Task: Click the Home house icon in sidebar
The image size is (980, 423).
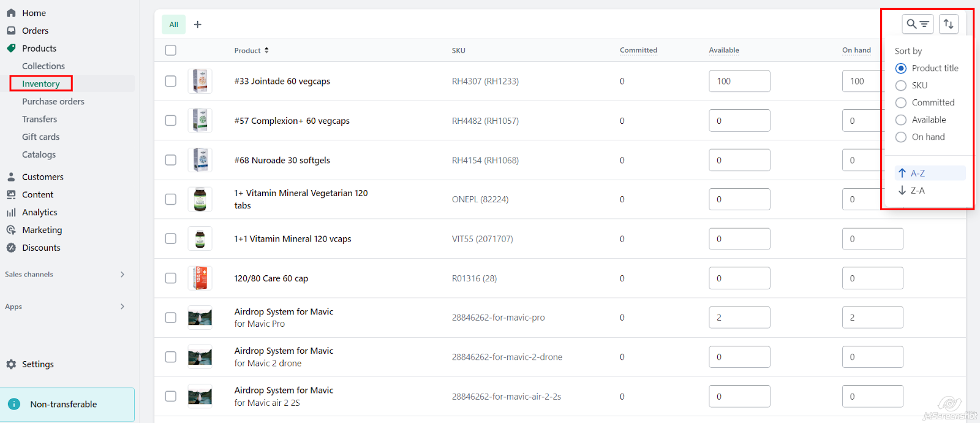Action: click(x=11, y=13)
